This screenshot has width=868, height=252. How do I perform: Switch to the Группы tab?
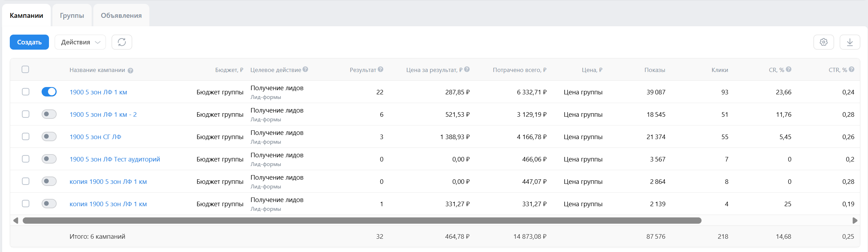pyautogui.click(x=72, y=16)
